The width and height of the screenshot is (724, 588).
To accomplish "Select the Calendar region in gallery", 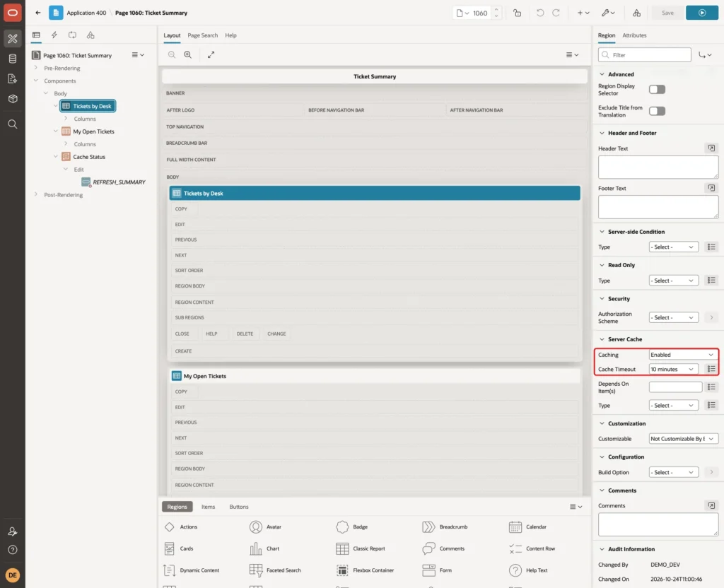I will (x=527, y=527).
